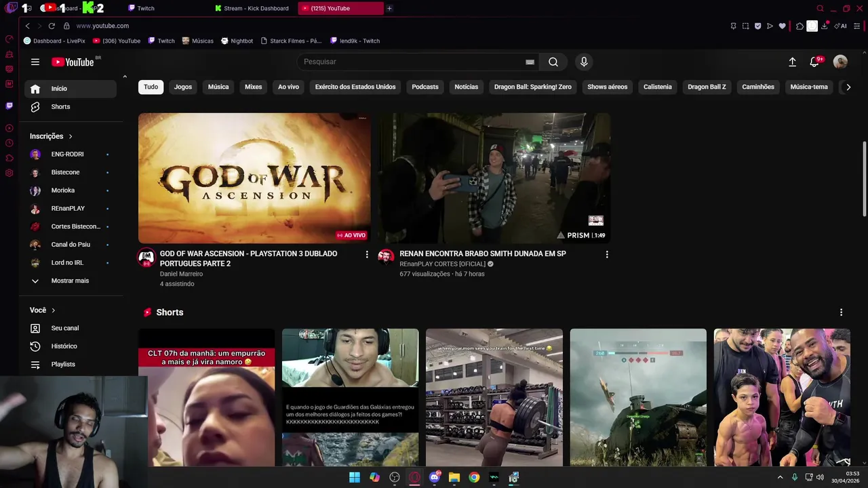Open the Shorts section options menu

(841, 312)
